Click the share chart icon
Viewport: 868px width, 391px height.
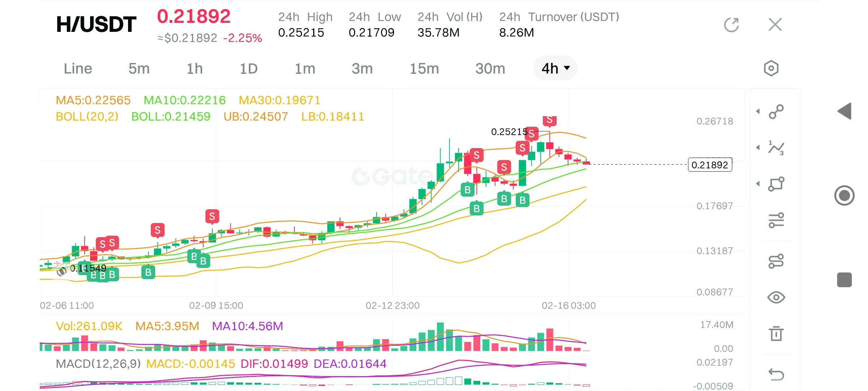click(x=731, y=25)
